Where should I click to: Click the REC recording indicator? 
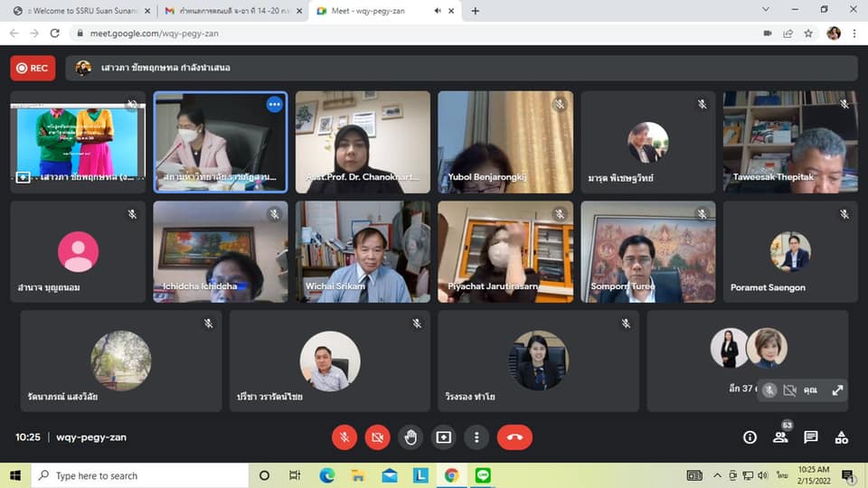coord(33,69)
